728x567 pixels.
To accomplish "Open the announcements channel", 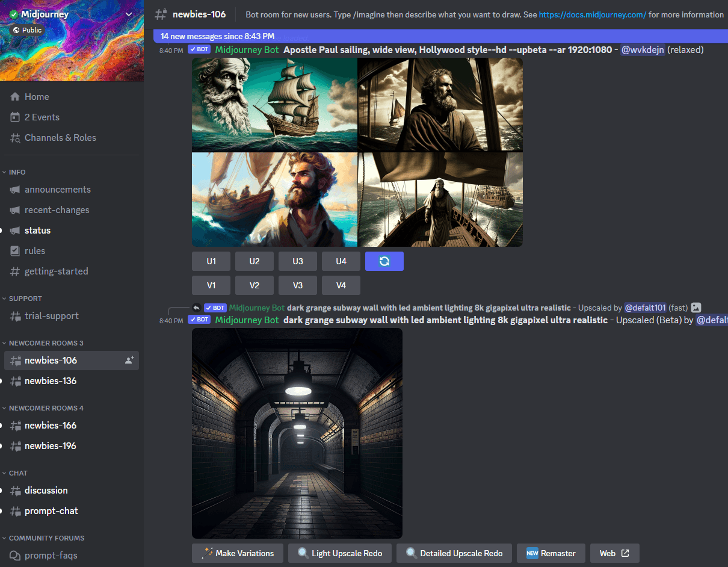I will coord(72,190).
